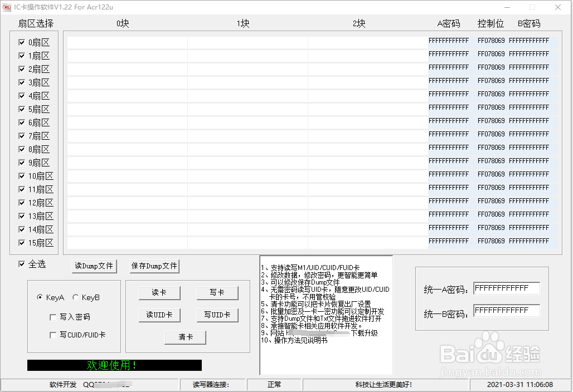This screenshot has width=573, height=392.
Task: Click the 1块 column header
Action: pyautogui.click(x=243, y=24)
